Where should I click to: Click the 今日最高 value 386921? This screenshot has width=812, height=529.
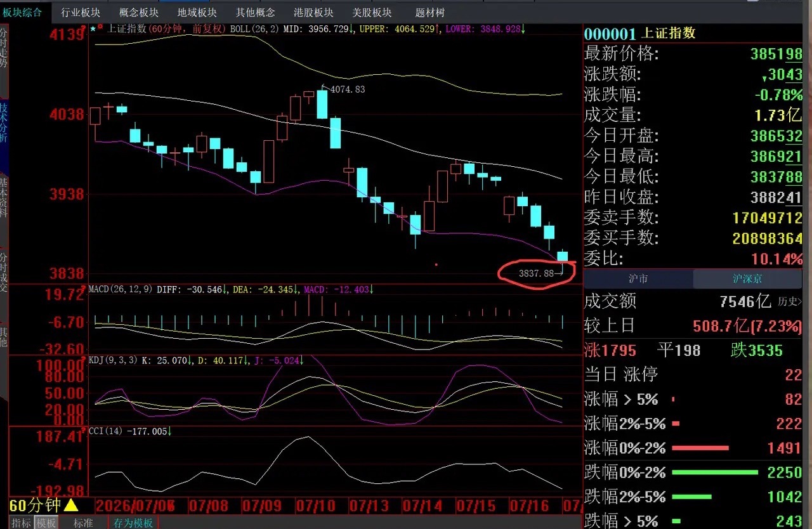(x=776, y=156)
